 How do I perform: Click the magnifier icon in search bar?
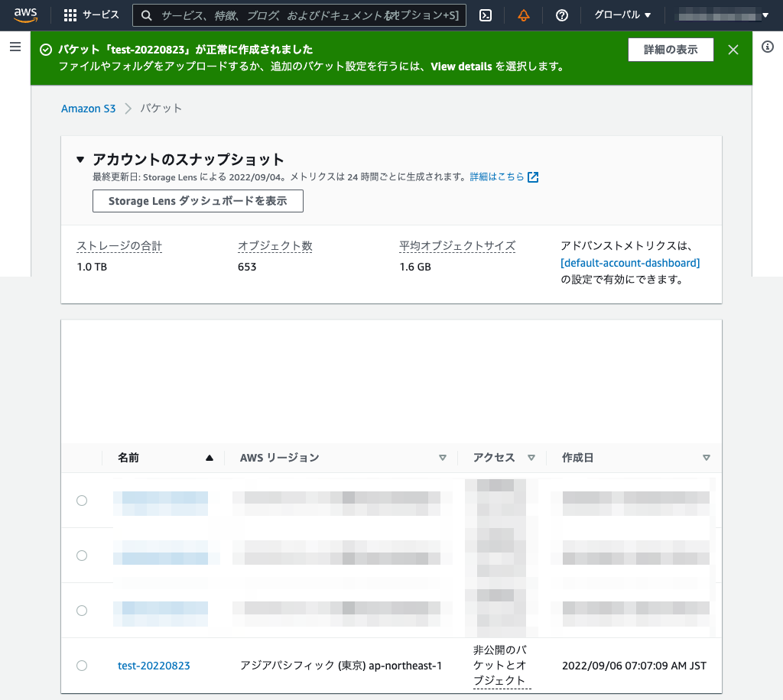pyautogui.click(x=146, y=15)
